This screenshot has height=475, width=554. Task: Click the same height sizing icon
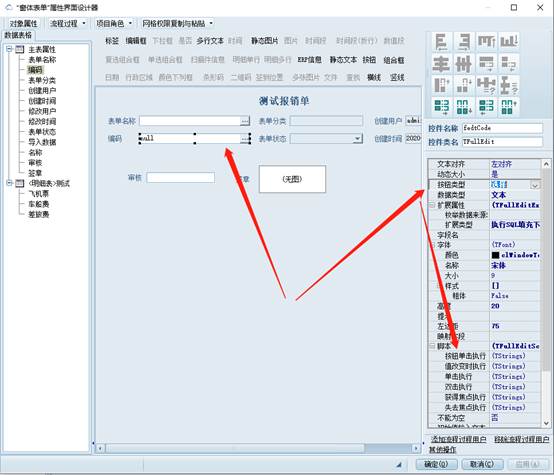point(441,85)
